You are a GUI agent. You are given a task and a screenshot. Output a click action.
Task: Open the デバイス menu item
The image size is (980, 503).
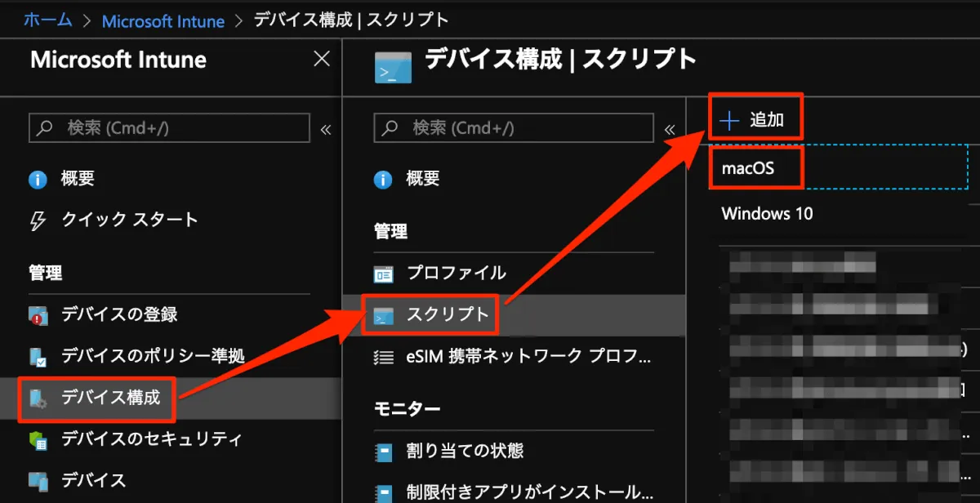93,480
